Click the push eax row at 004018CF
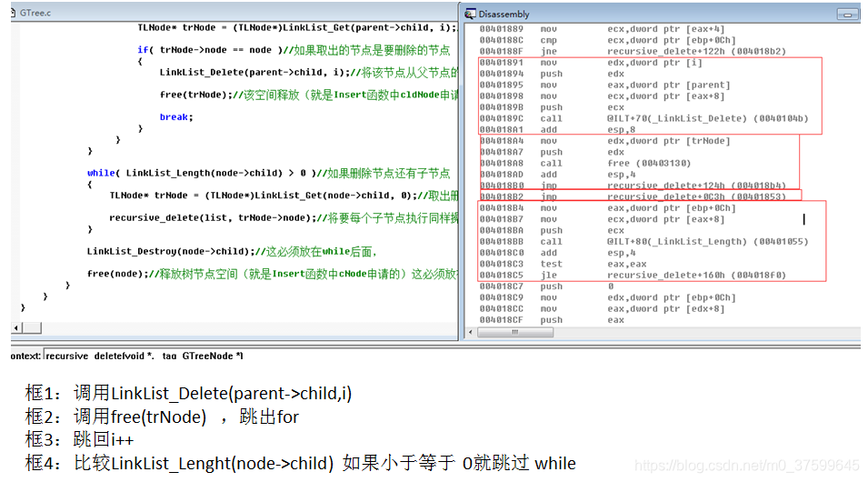 click(552, 320)
